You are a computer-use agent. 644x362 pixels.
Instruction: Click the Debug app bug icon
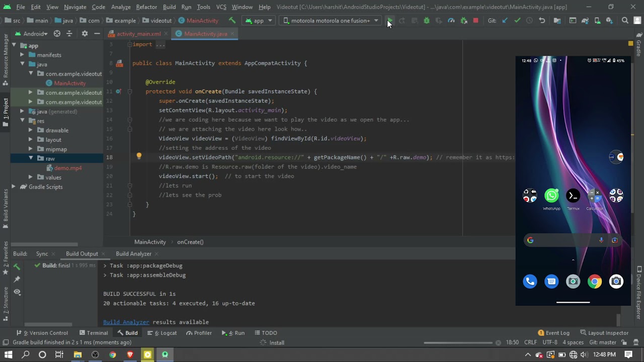427,21
